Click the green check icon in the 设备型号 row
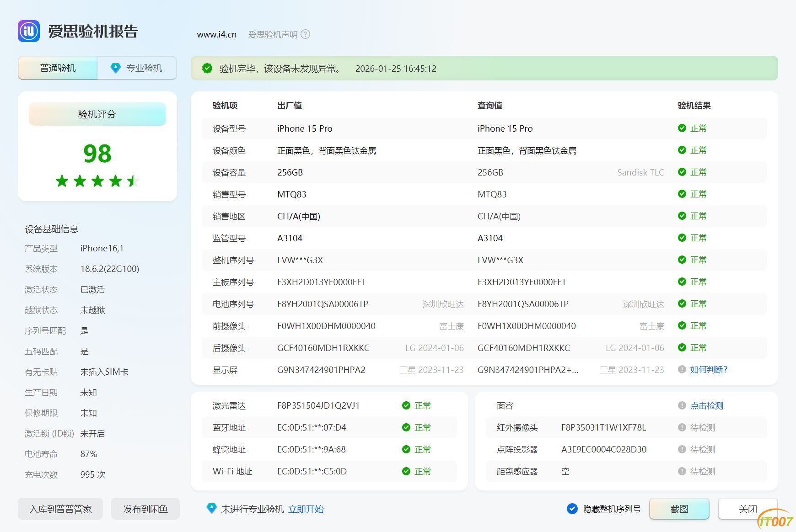 [x=682, y=128]
